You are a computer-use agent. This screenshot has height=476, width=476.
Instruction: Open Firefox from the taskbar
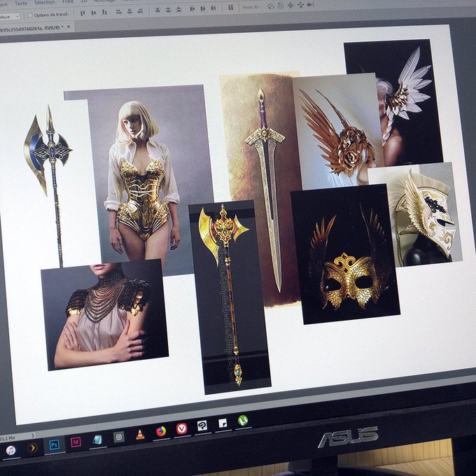pos(161,431)
